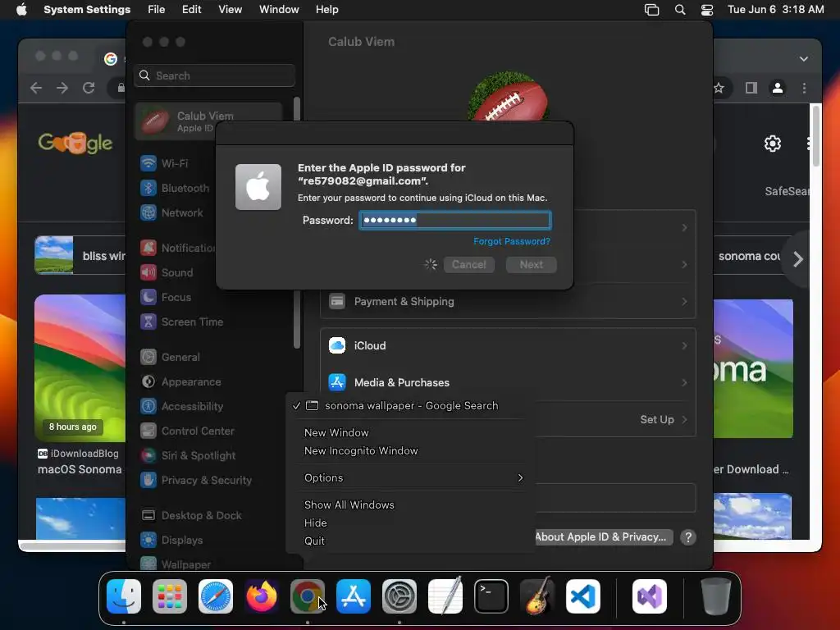Screen dimensions: 840x630
Task: Open Finder from the Dock
Action: tap(124, 596)
